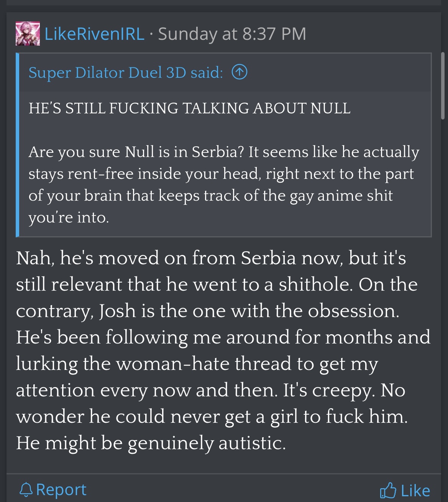Open Super Dilator Duel 3D said link
The image size is (448, 502).
coord(126,72)
